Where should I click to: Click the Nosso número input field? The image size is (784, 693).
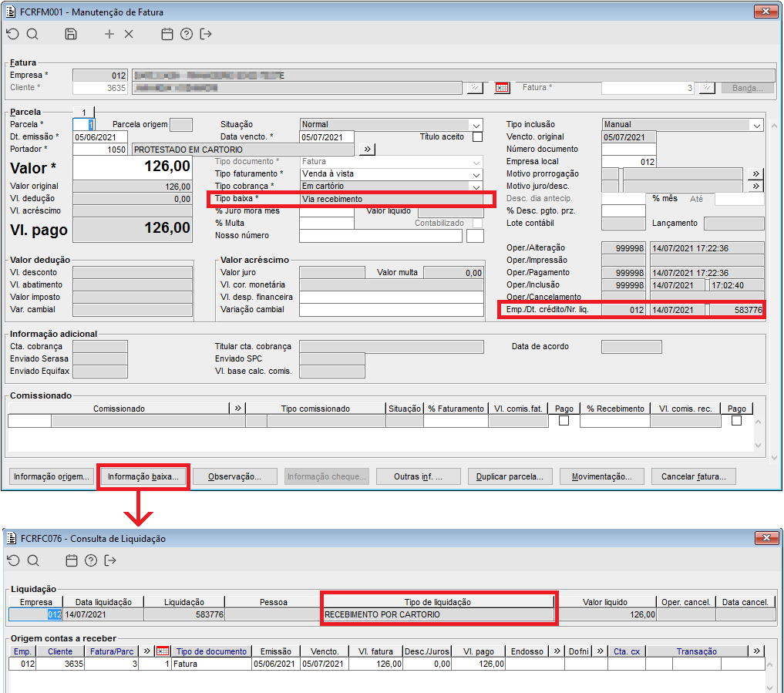point(381,236)
